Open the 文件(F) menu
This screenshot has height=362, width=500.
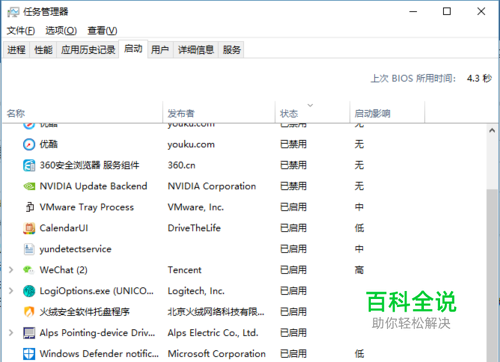[21, 31]
